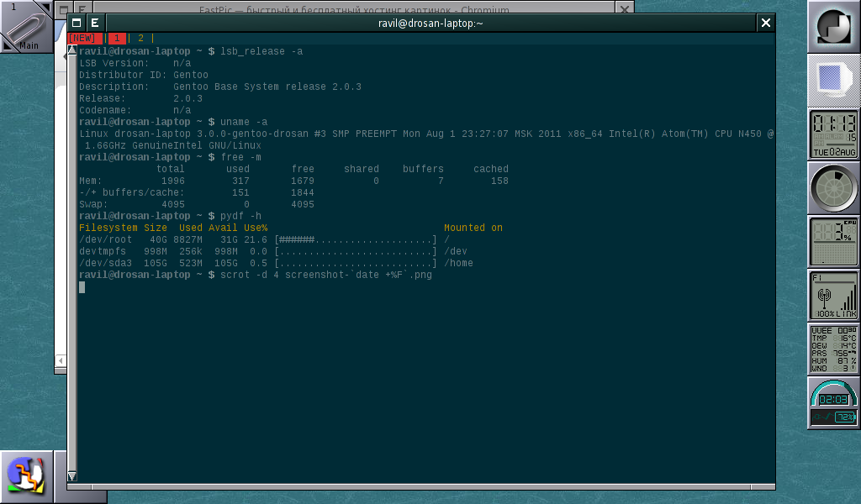Click the paperclip Clip icon labeled Main

[26, 26]
